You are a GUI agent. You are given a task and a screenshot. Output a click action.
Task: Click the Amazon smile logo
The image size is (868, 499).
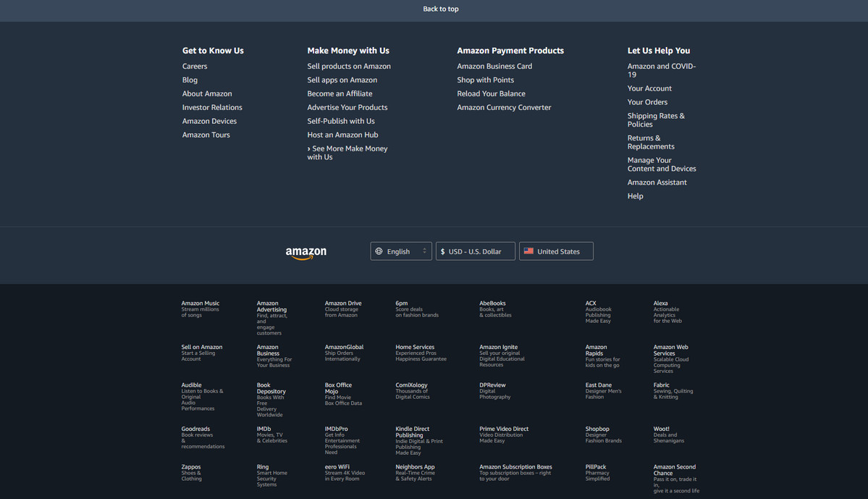306,253
